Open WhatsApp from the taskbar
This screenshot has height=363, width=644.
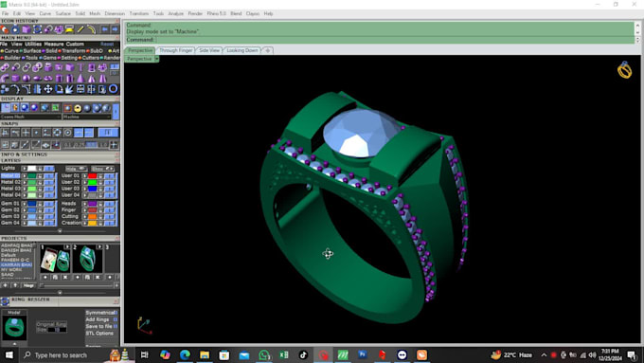coord(264,354)
